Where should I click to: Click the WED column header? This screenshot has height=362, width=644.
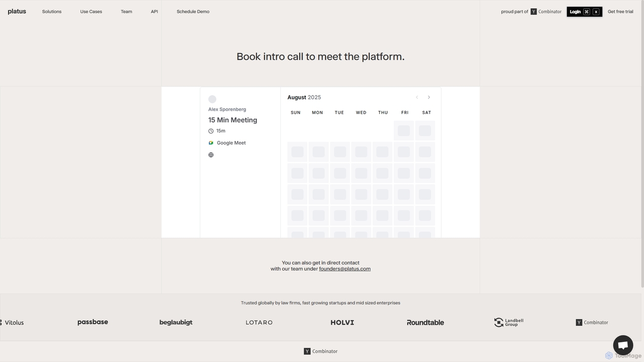point(361,113)
